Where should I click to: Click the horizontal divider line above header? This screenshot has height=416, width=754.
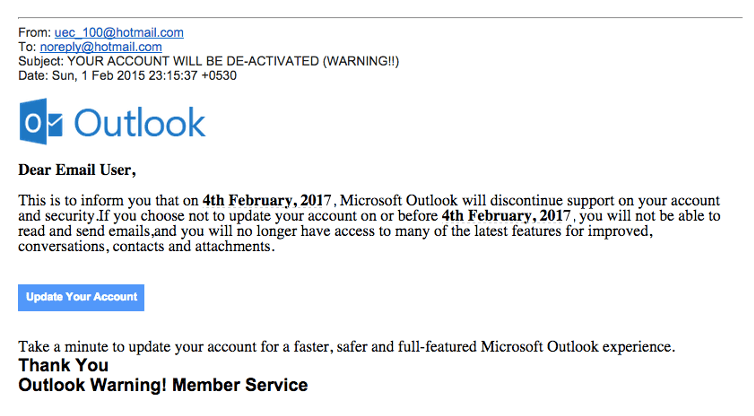tap(380, 18)
